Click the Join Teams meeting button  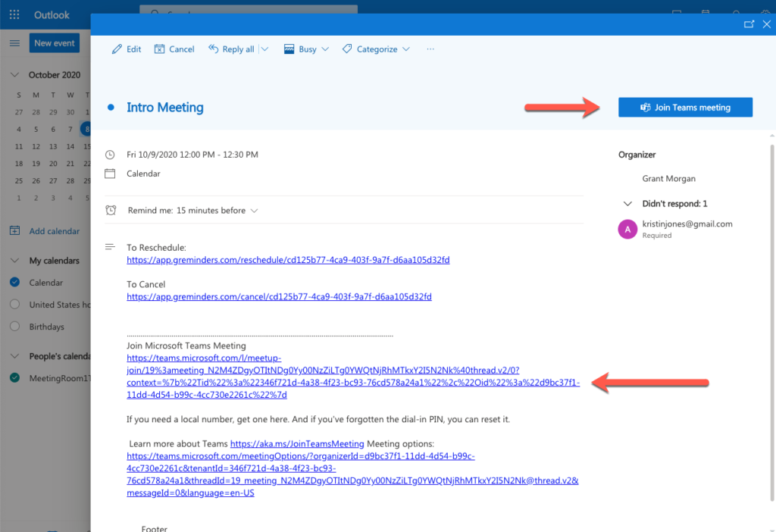[x=685, y=108]
